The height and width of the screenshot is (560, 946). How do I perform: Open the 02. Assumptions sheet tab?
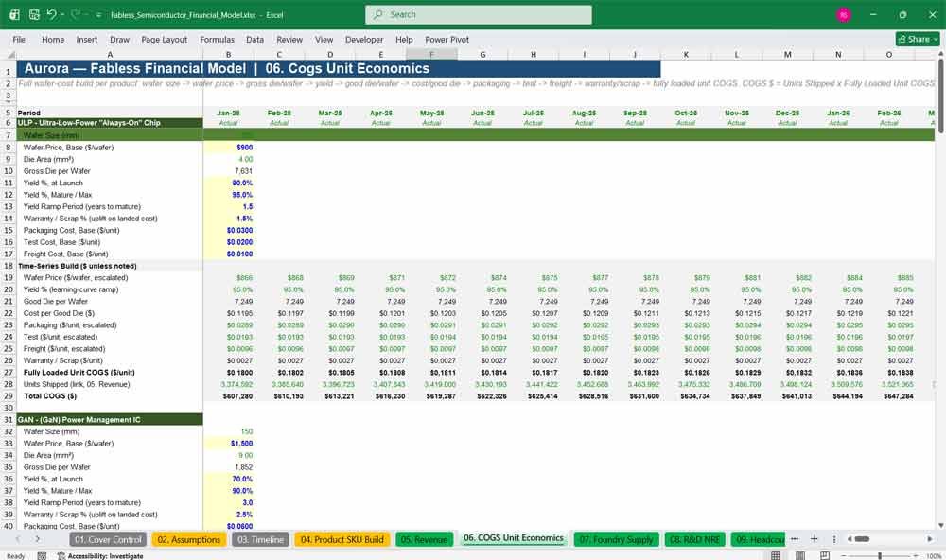(x=189, y=539)
